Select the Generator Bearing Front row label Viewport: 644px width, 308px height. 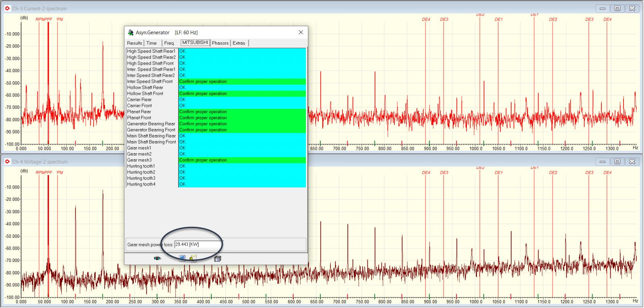tap(151, 130)
